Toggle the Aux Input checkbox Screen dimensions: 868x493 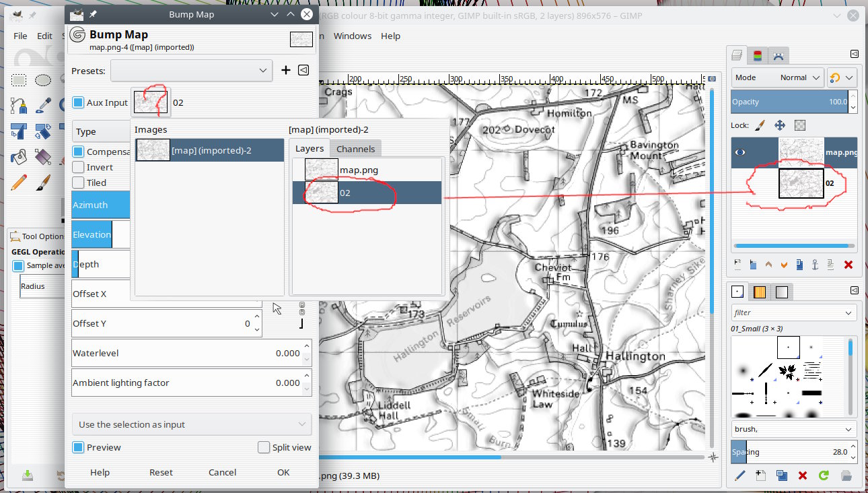click(x=78, y=102)
